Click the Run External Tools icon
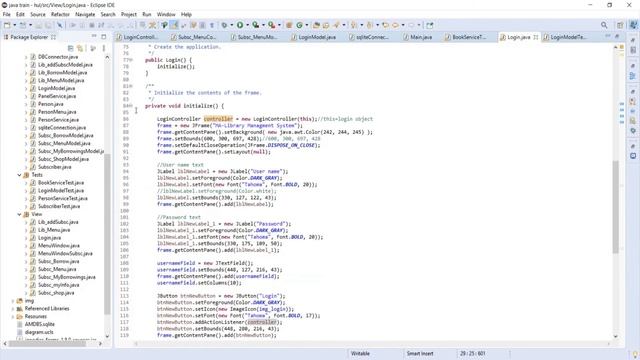Viewport: 640px width, 360px height. point(271,25)
